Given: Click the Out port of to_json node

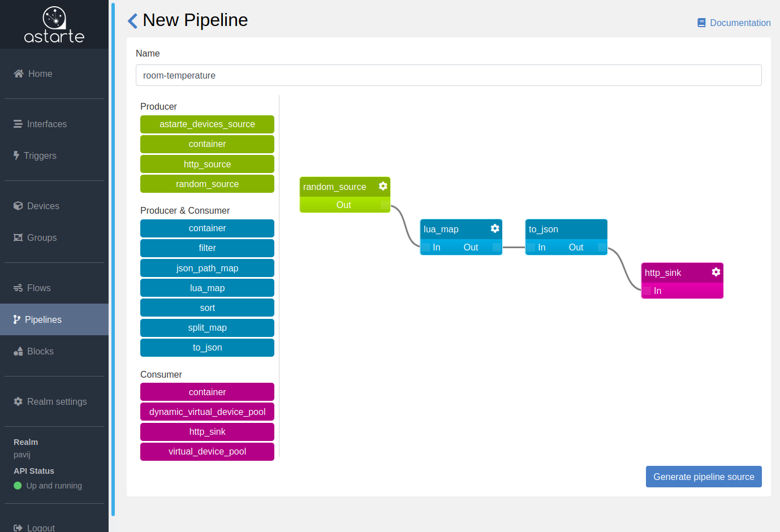Looking at the screenshot, I should click(x=602, y=247).
